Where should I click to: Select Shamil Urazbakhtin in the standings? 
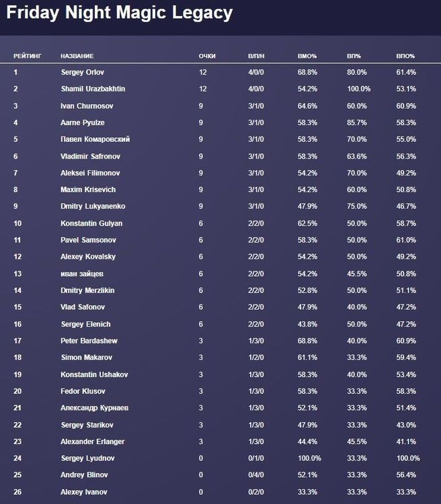point(93,89)
